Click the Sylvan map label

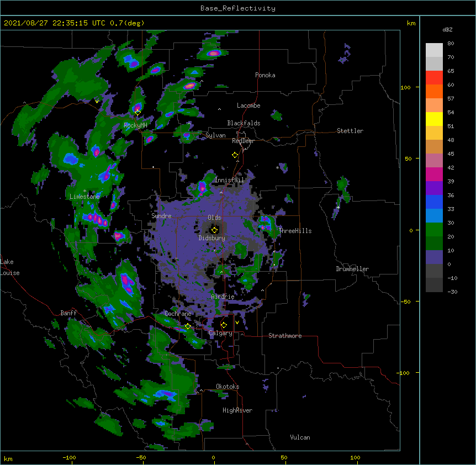pos(215,135)
